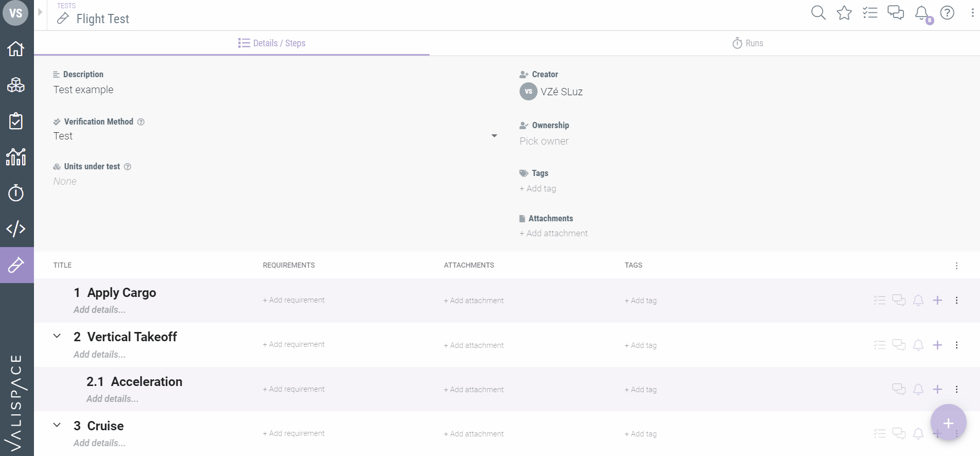980x456 pixels.
Task: Collapse the Vertical Takeoff step
Action: click(x=57, y=336)
